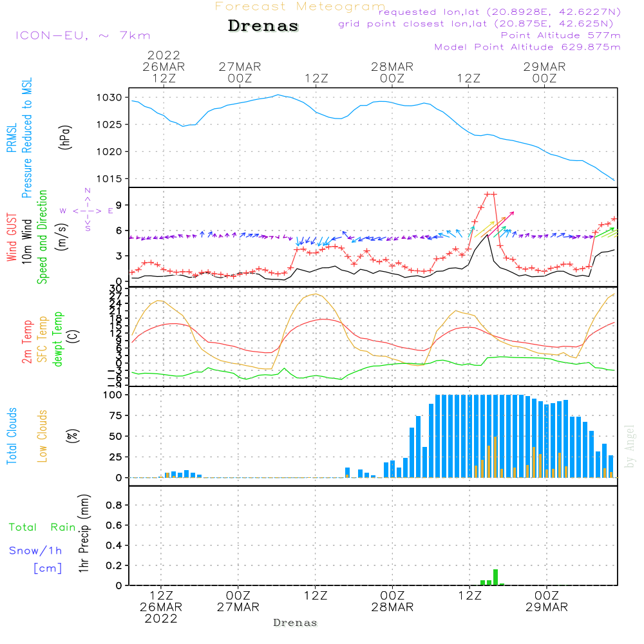Click the 'ICON-EU, ~ 7km' model label
This screenshot has height=644, width=644.
(83, 35)
